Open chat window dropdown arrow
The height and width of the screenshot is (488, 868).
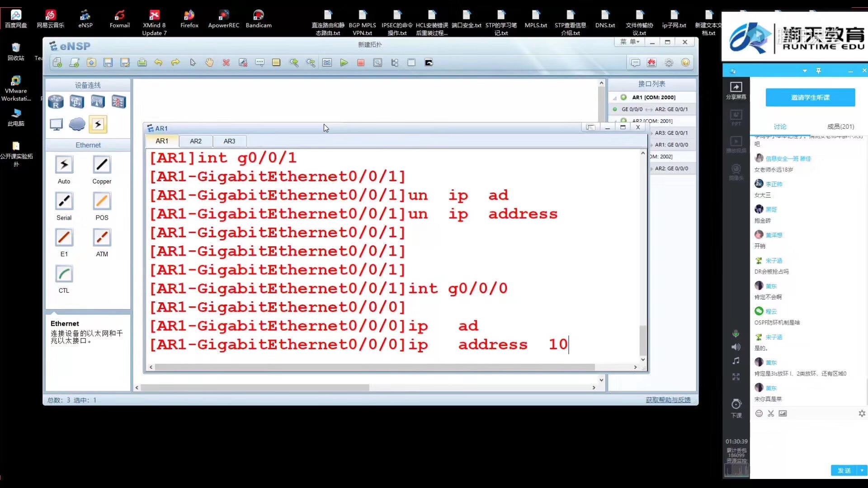click(x=805, y=71)
